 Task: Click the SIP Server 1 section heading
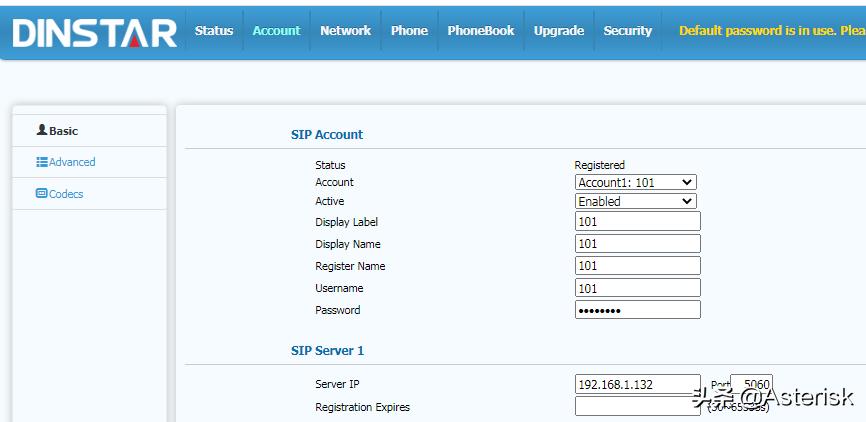pyautogui.click(x=328, y=350)
